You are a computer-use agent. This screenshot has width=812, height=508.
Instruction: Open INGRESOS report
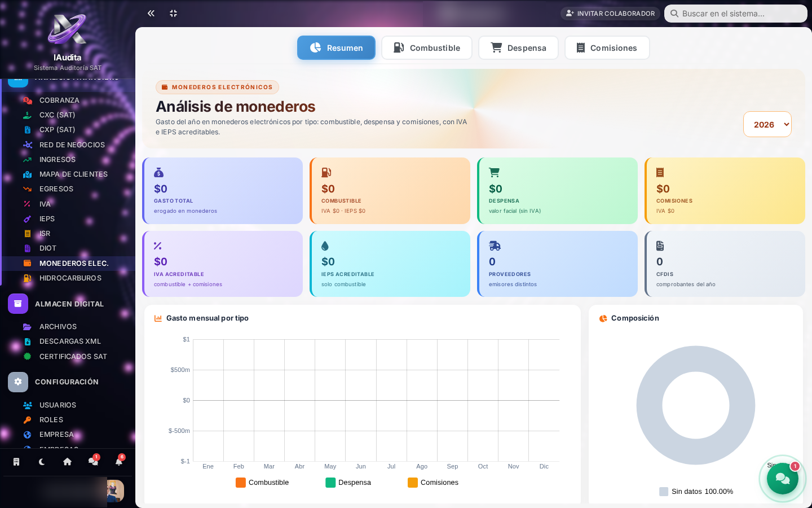[x=68, y=159]
